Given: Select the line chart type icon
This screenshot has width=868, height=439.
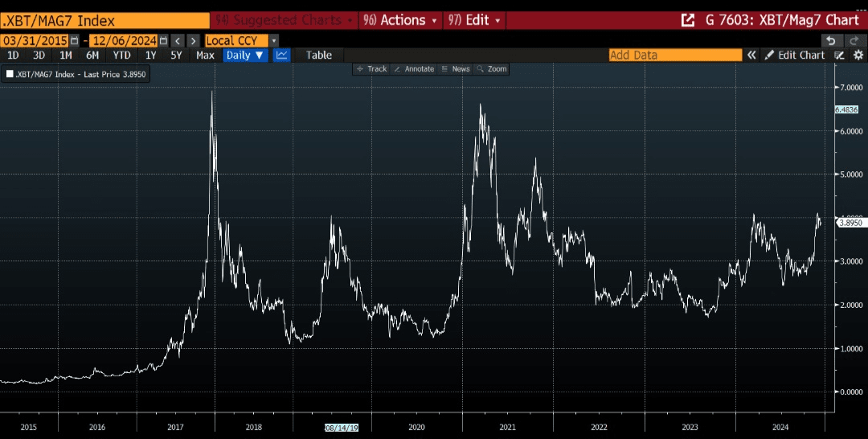Looking at the screenshot, I should click(282, 55).
